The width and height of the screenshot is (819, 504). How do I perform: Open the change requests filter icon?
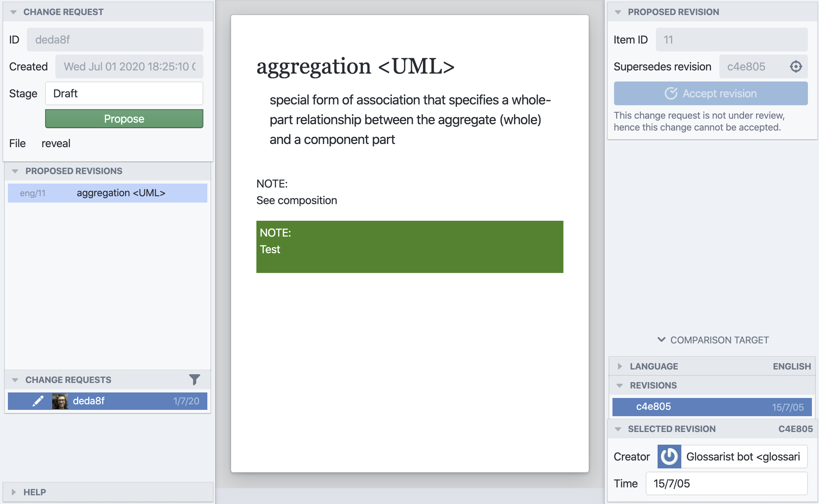[194, 380]
